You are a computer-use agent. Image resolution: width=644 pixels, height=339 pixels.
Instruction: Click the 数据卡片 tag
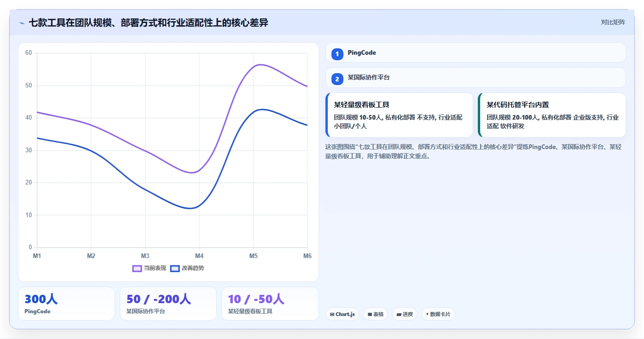(x=438, y=314)
